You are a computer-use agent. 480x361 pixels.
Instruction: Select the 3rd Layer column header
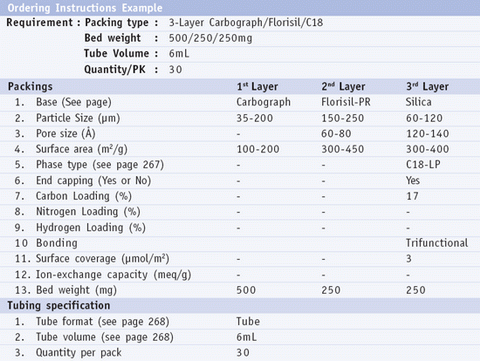(427, 87)
